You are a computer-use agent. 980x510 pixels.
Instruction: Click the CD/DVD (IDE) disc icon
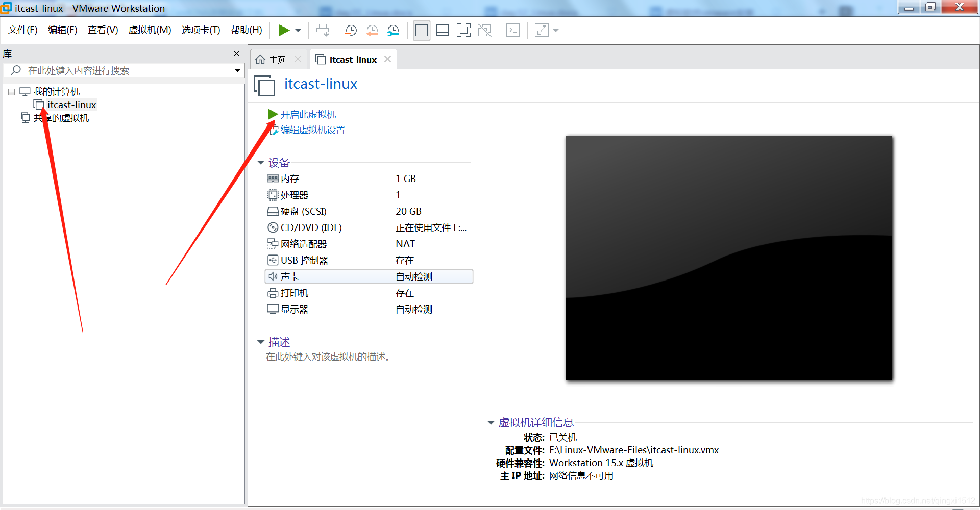click(273, 227)
